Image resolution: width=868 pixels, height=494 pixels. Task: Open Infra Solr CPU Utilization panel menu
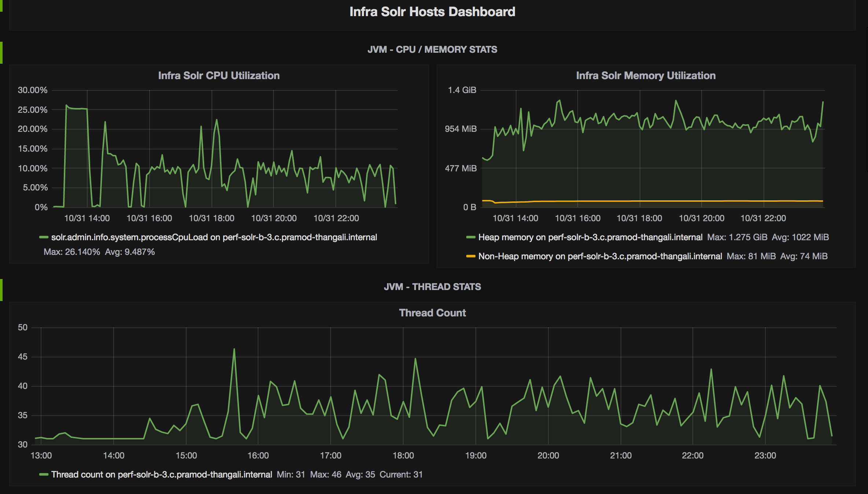219,75
